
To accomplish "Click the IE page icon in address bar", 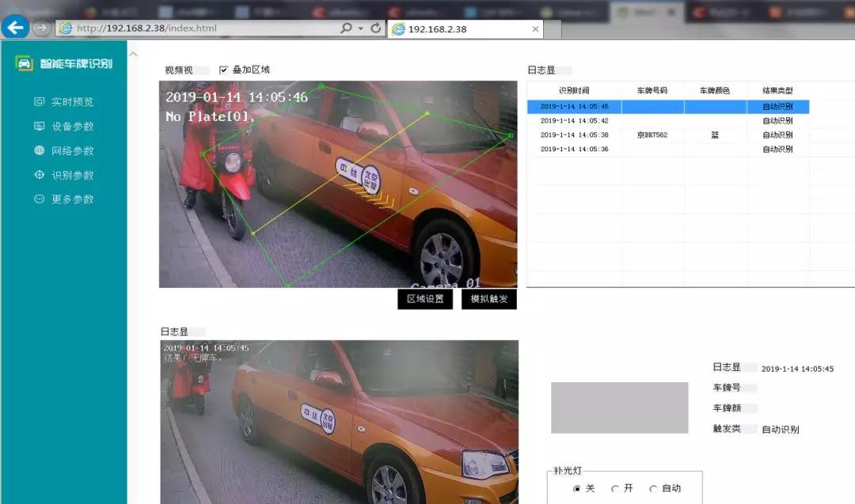I will pyautogui.click(x=66, y=28).
